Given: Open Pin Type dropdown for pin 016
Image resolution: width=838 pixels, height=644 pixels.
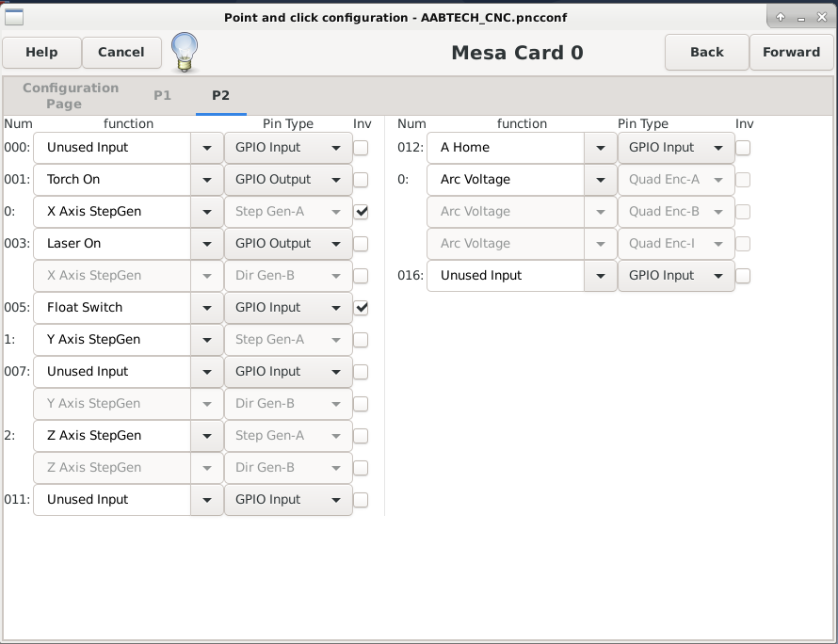Looking at the screenshot, I should tap(676, 276).
